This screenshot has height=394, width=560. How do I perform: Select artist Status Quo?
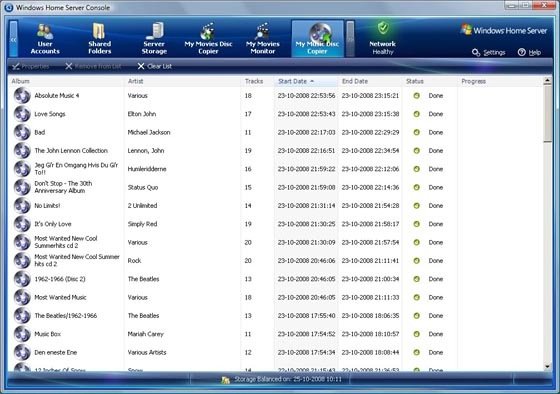143,188
